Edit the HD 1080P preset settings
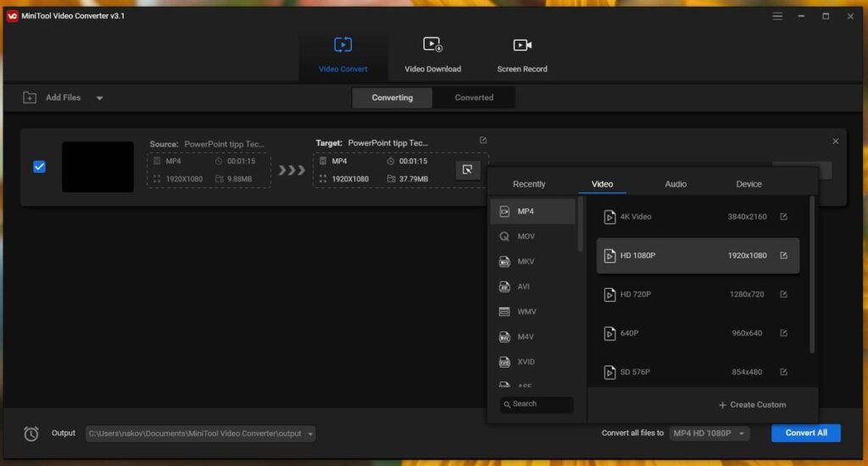 coord(783,256)
